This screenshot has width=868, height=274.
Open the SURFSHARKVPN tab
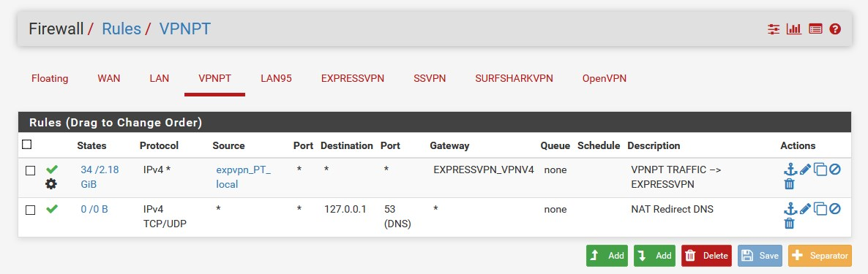click(514, 78)
